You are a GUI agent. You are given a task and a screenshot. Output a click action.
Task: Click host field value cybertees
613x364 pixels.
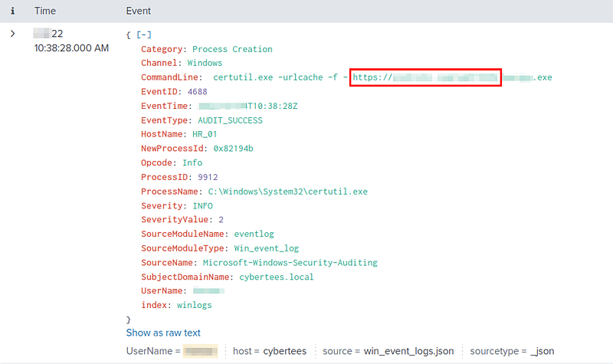point(284,351)
